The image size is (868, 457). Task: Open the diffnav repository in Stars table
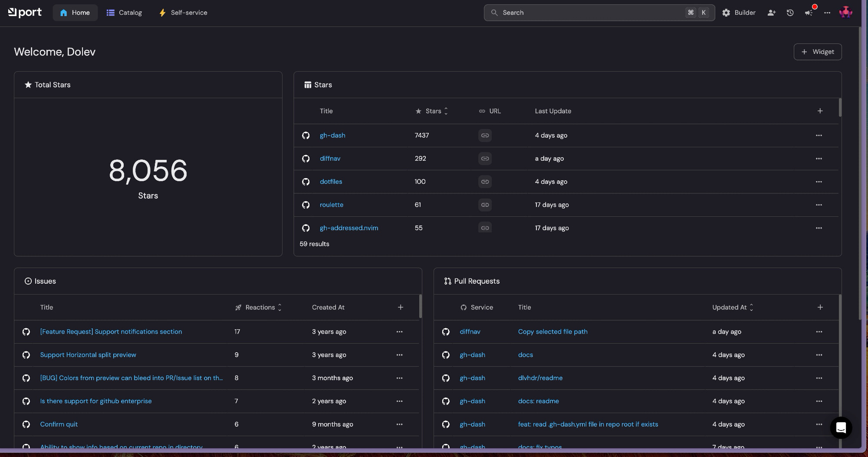(330, 159)
